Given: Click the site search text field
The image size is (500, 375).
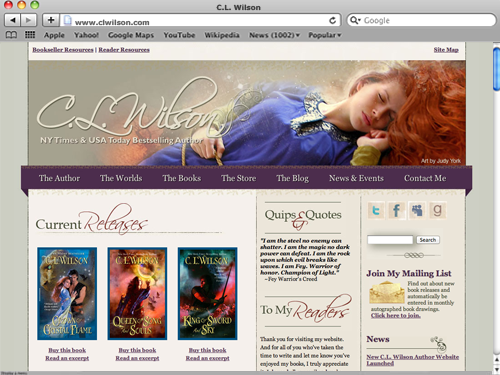Looking at the screenshot, I should point(390,240).
